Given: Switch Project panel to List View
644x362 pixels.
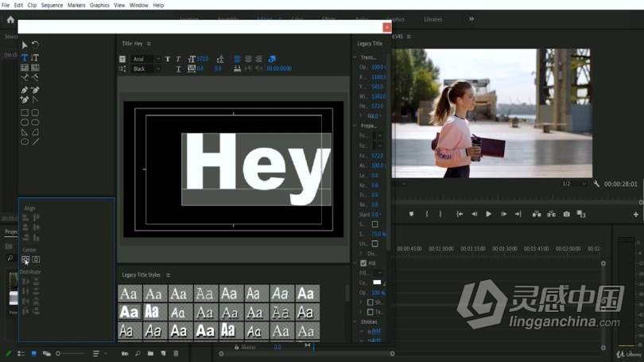Looking at the screenshot, I should [x=21, y=353].
